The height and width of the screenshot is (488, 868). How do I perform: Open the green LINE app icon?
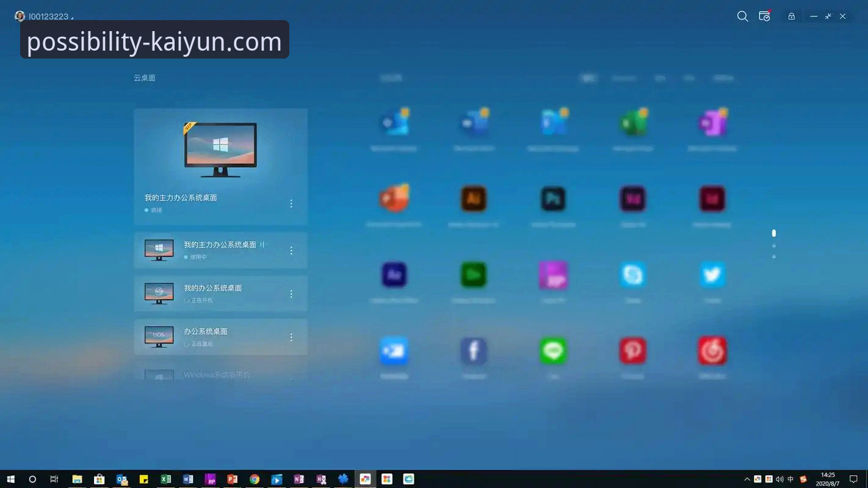tap(553, 351)
